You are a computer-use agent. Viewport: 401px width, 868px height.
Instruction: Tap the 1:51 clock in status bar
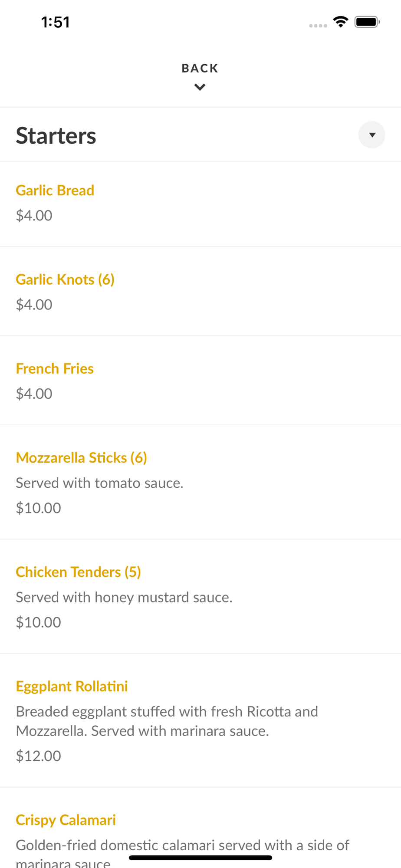click(56, 22)
